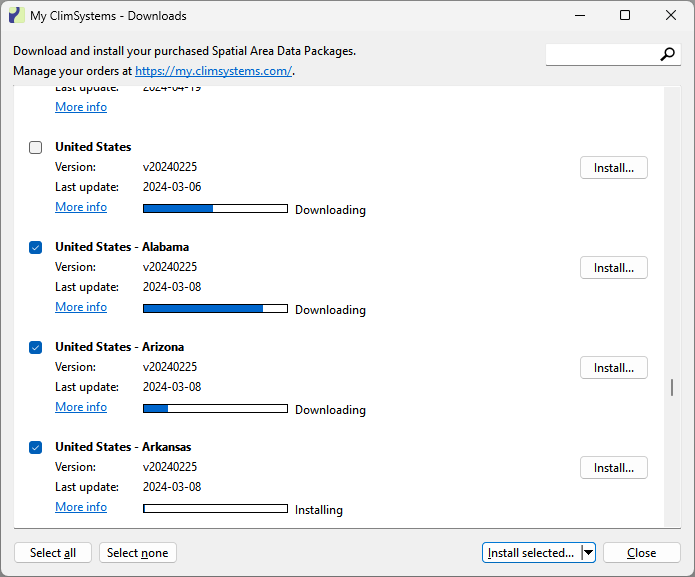The width and height of the screenshot is (695, 577).
Task: Click the Installing status text for Arkansas
Action: [319, 510]
